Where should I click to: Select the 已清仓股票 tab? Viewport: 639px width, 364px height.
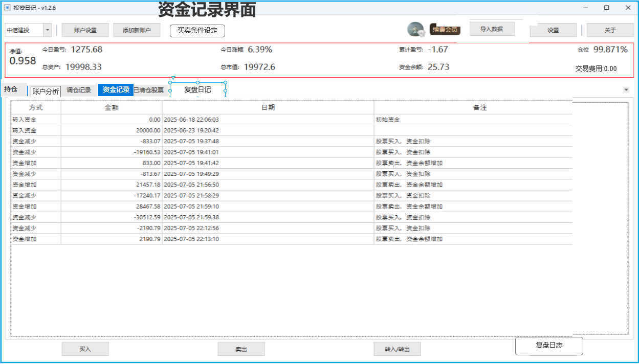[x=147, y=89]
